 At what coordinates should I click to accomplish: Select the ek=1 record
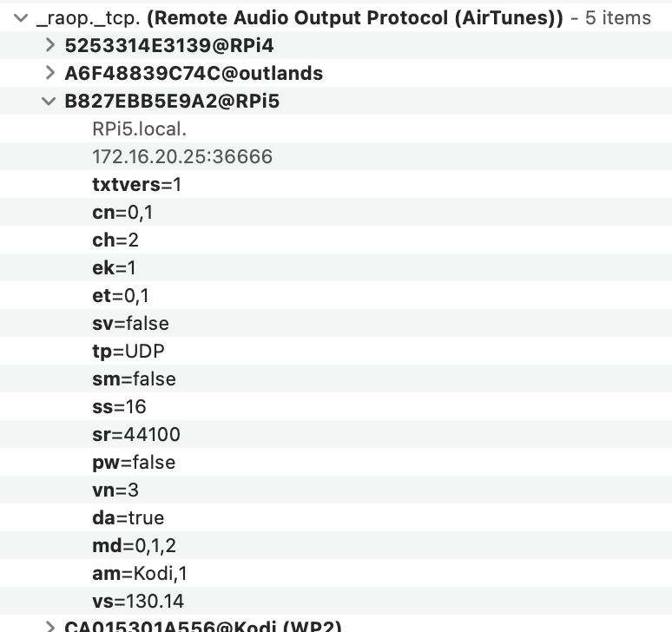(336, 267)
